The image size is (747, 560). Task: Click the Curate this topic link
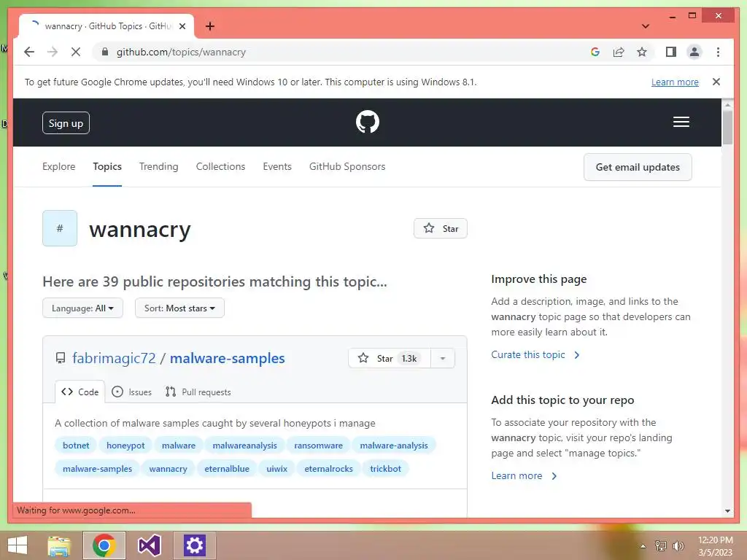pyautogui.click(x=528, y=355)
